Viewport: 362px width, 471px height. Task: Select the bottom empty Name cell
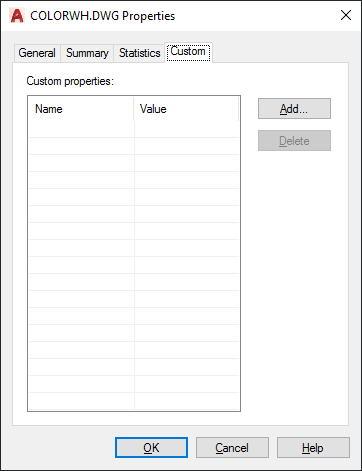[81, 401]
